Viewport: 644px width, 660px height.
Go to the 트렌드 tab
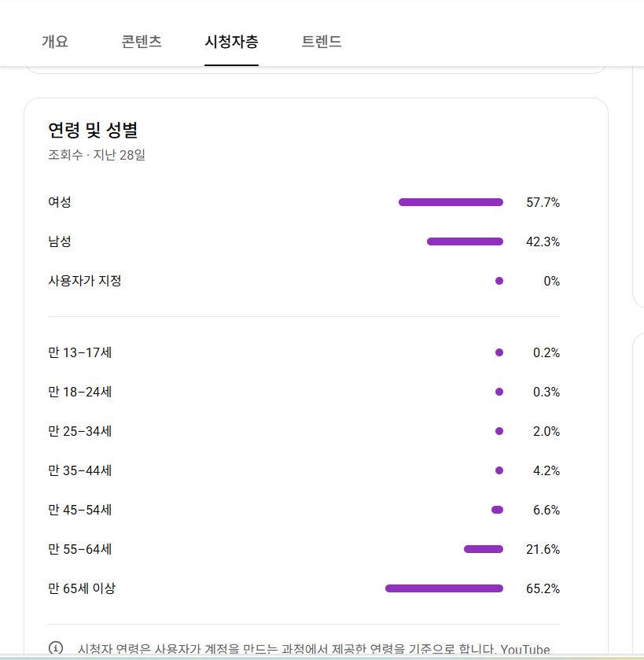point(322,42)
